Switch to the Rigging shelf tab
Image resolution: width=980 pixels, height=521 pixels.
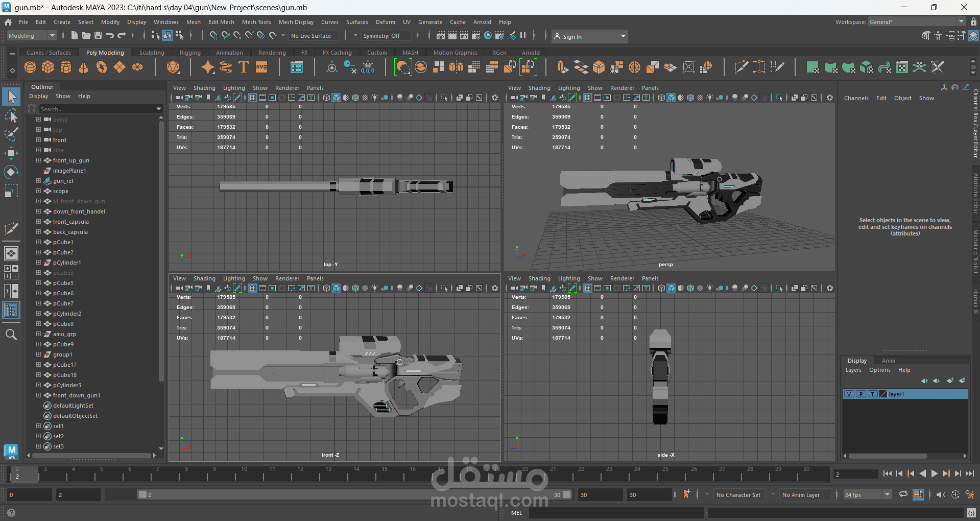click(x=190, y=53)
